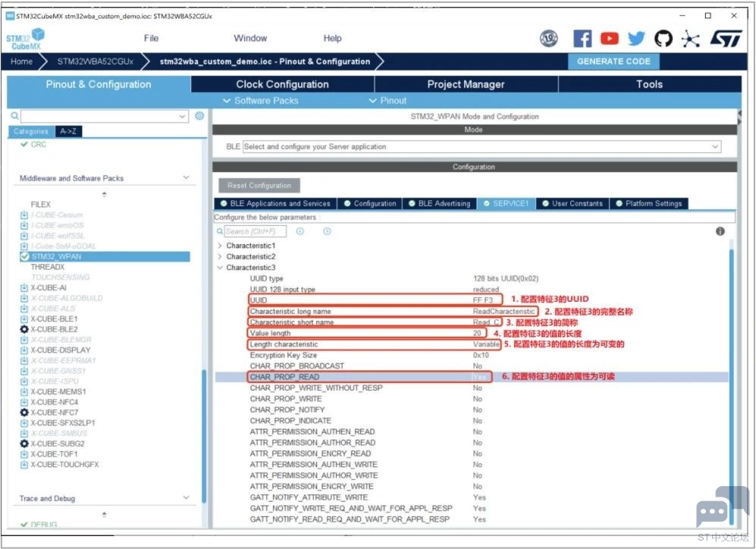Open the ST Facebook page icon

coord(582,39)
